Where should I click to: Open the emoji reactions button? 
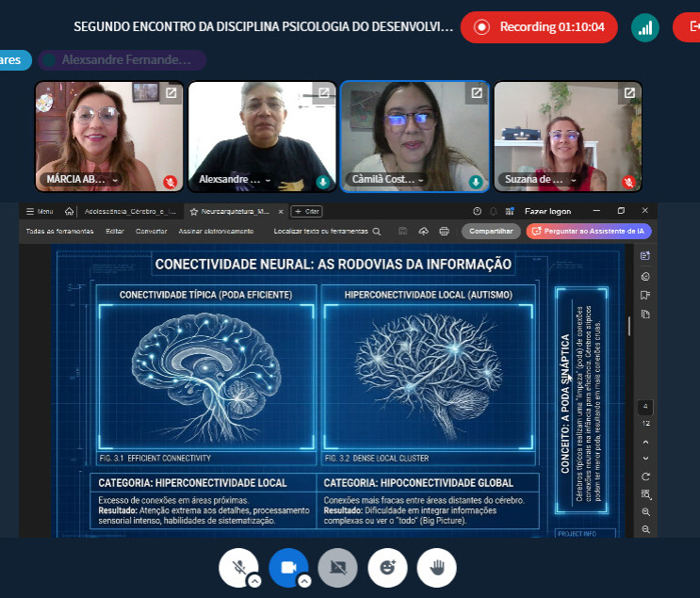coord(387,567)
